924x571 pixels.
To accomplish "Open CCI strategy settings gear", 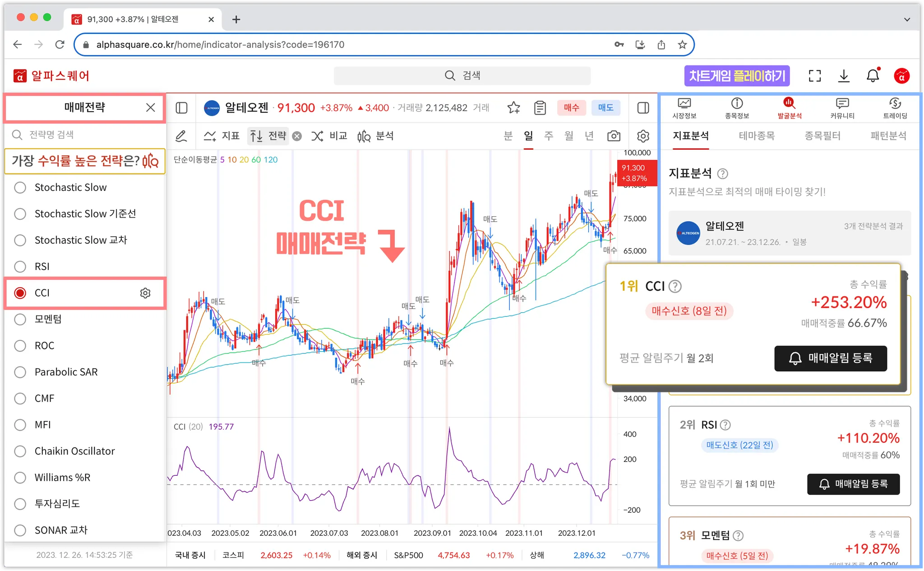I will (145, 293).
